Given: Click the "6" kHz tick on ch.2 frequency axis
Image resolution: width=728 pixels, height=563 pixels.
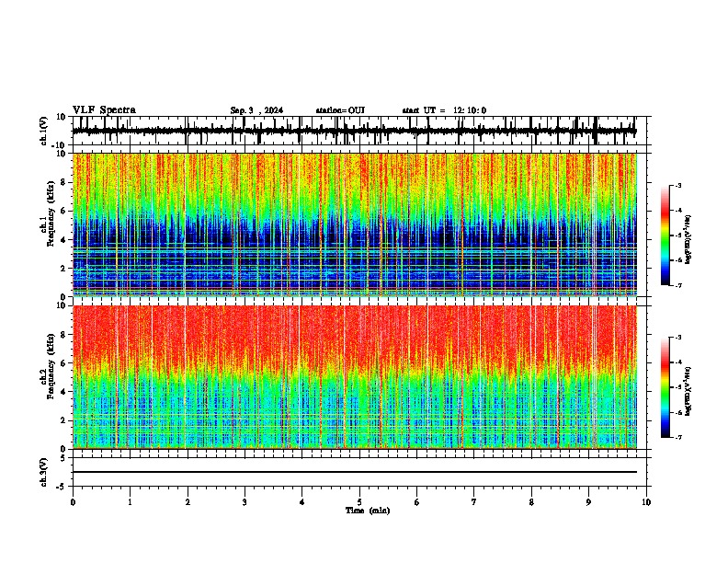Looking at the screenshot, I should [x=63, y=363].
